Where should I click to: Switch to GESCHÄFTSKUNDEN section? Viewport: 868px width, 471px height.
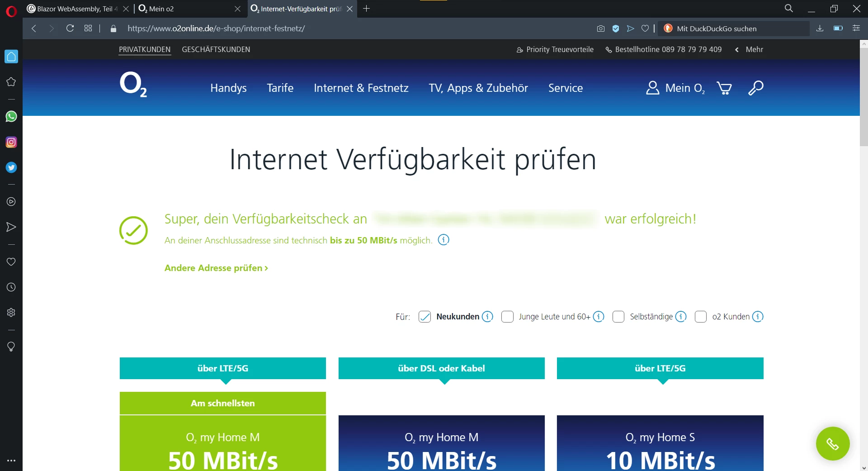pyautogui.click(x=216, y=49)
